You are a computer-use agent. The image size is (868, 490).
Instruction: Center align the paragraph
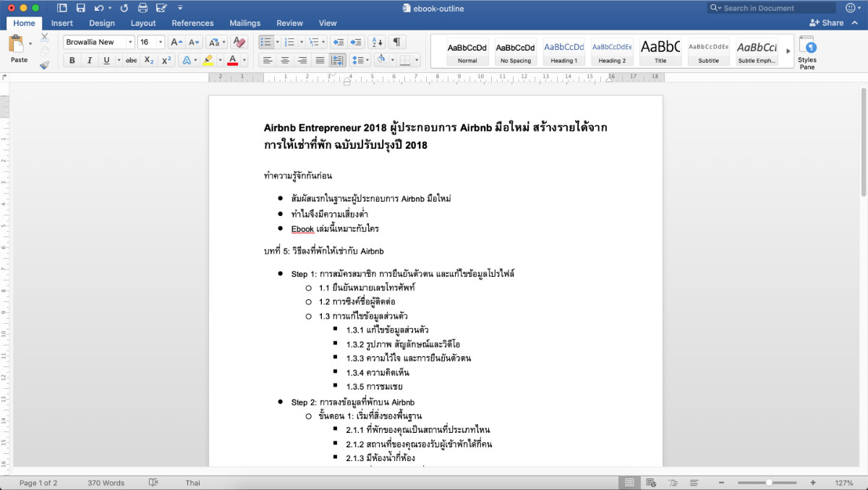(x=285, y=60)
